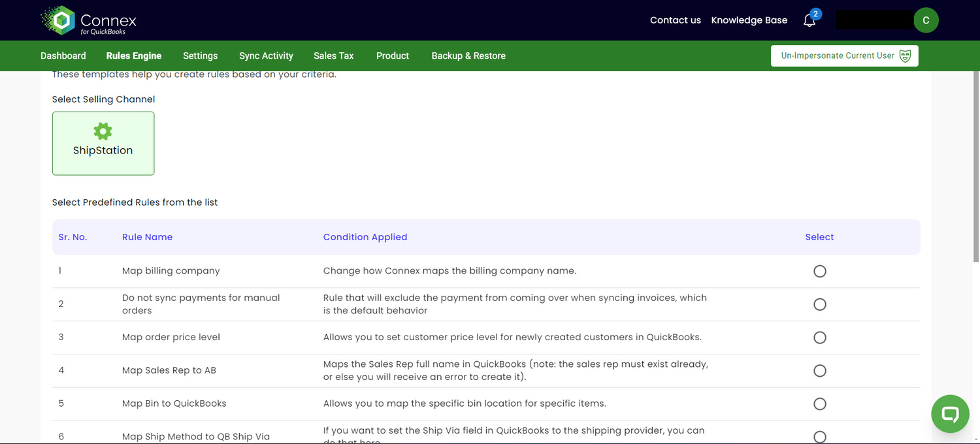Select the Map Bin to QuickBooks radio
This screenshot has width=980, height=444.
coord(820,404)
